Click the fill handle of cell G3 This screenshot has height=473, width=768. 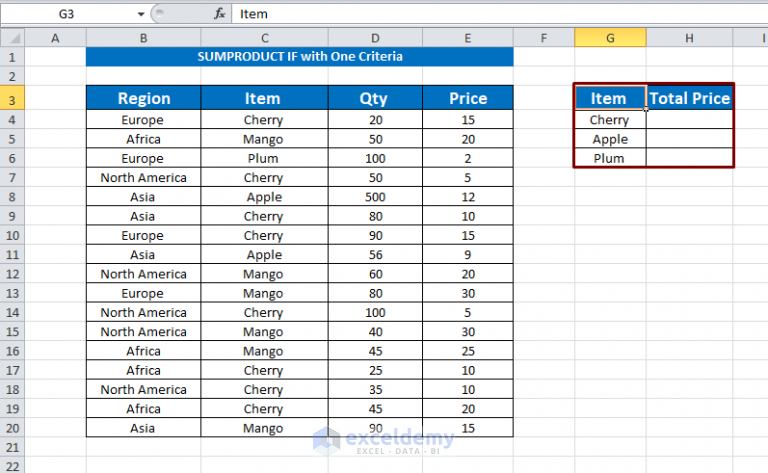(646, 110)
